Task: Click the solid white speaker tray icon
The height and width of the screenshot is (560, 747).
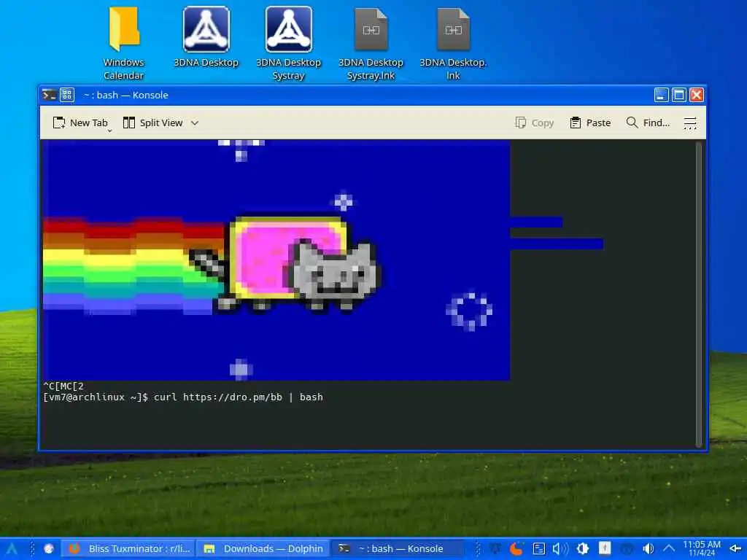Action: tap(648, 548)
